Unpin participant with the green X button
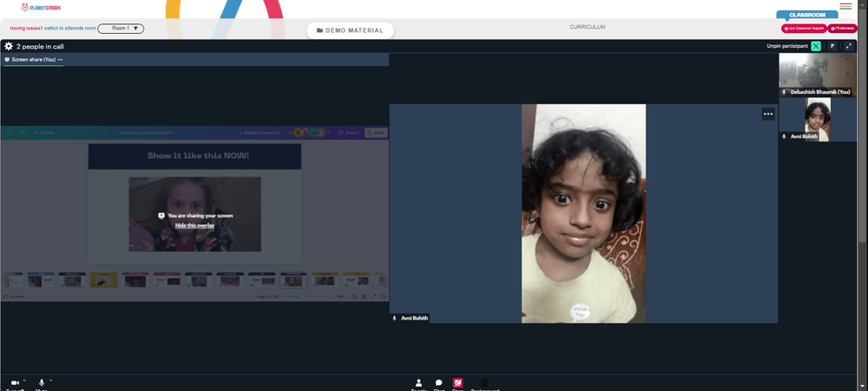Viewport: 868px width, 391px height. [815, 46]
